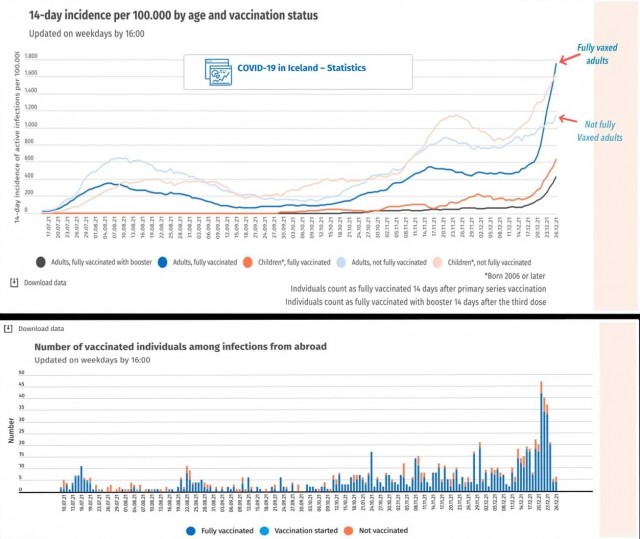640x539 pixels.
Task: Toggle Adults, not fully vaccinated legend dot
Action: click(x=341, y=262)
